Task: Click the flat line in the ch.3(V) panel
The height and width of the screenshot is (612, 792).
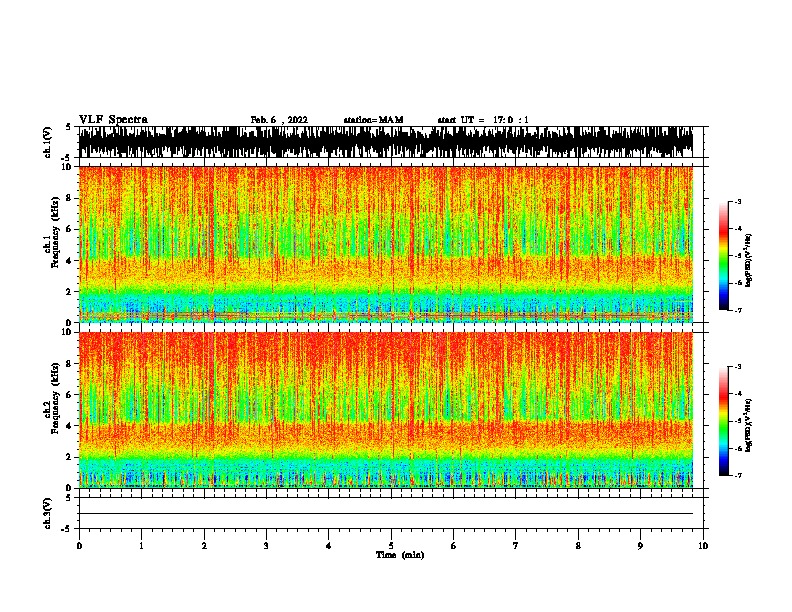Action: [386, 514]
